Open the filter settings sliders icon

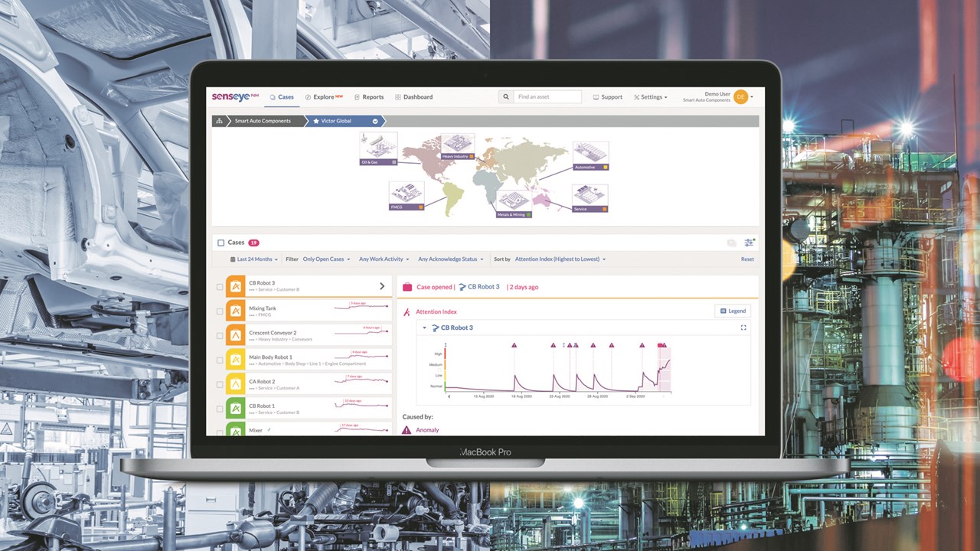point(749,243)
